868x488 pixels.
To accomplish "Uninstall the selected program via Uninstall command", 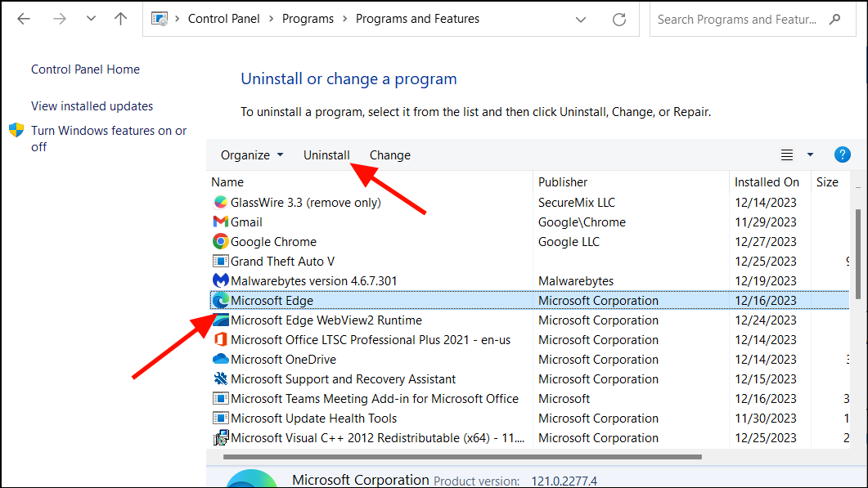I will pyautogui.click(x=326, y=154).
